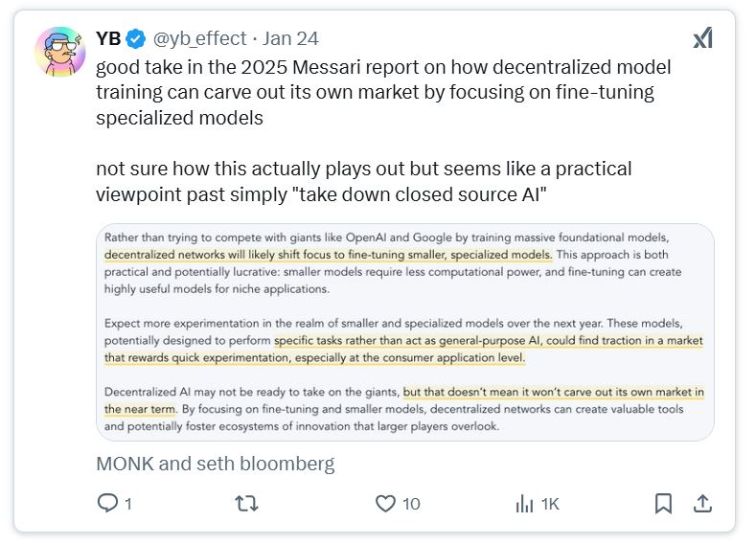Repost this tweet with the retweet icon
Image resolution: width=756 pixels, height=545 pixels.
point(246,503)
